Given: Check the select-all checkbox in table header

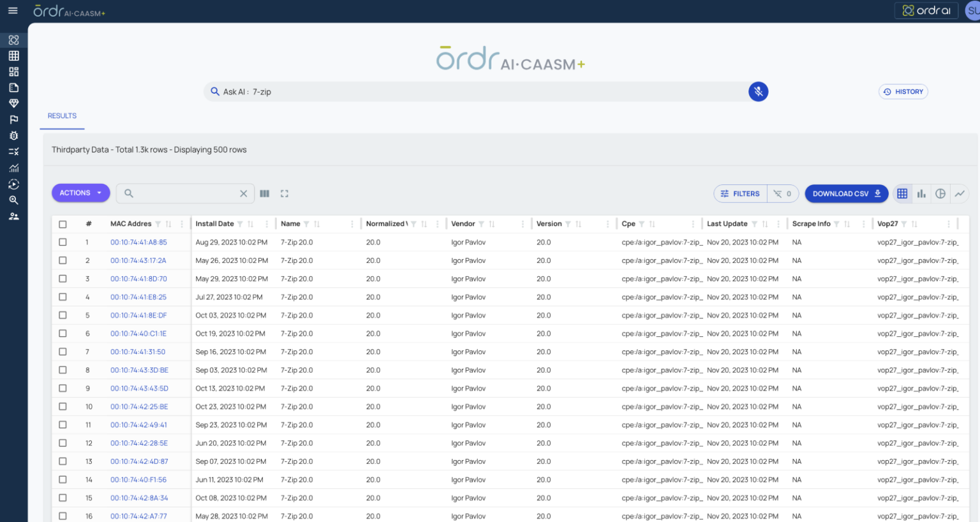Looking at the screenshot, I should 62,223.
